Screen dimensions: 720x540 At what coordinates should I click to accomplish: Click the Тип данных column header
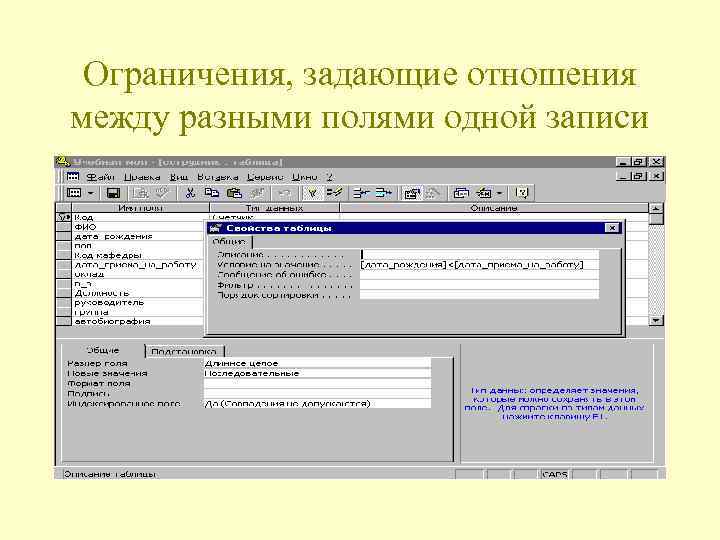point(274,208)
